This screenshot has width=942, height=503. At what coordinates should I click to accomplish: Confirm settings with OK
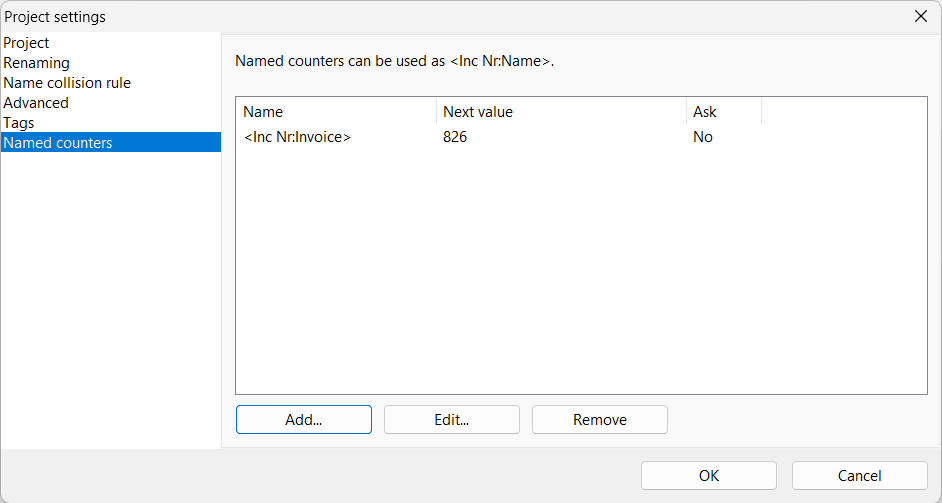709,475
